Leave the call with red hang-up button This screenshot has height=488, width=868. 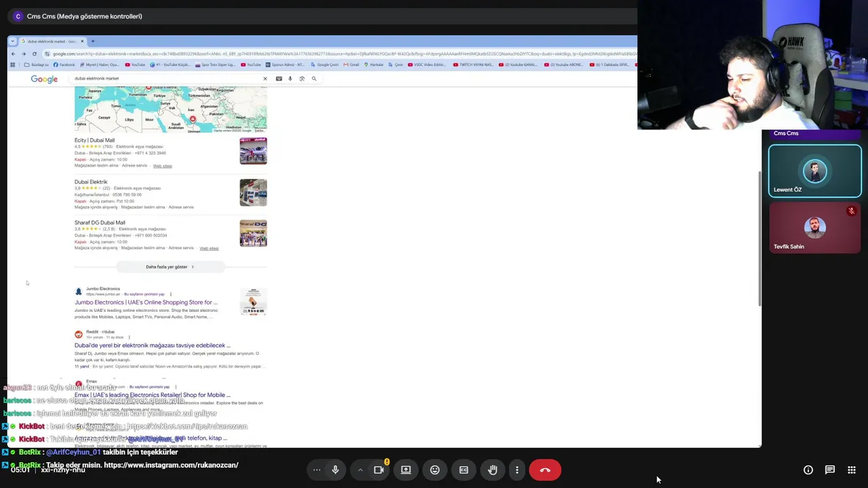point(545,470)
